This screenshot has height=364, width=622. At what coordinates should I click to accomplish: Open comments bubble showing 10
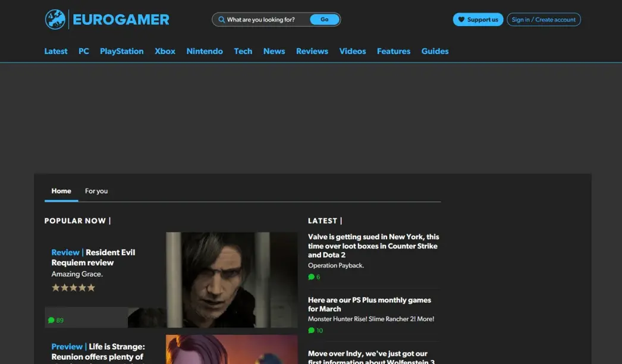click(315, 330)
